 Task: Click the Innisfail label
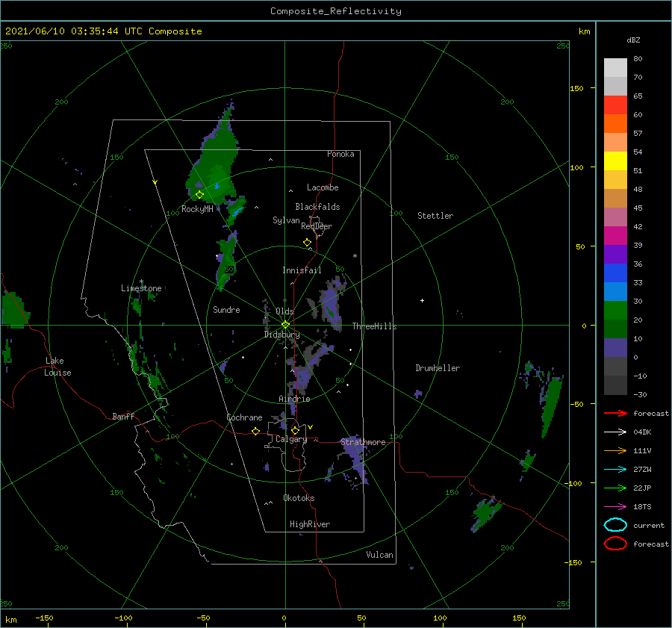(302, 270)
